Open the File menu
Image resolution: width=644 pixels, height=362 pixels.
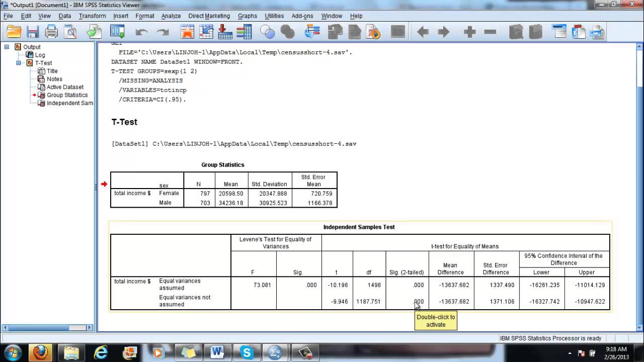tap(8, 16)
